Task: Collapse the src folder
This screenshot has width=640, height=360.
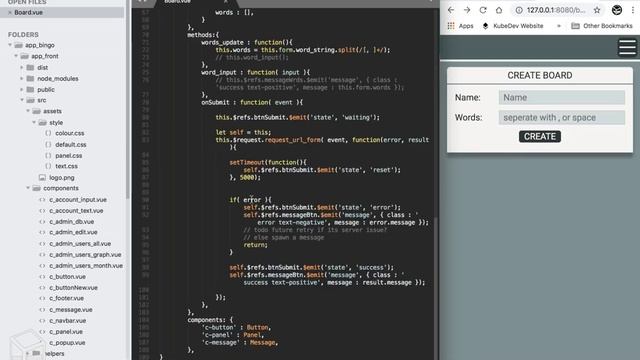Action: [x=22, y=100]
